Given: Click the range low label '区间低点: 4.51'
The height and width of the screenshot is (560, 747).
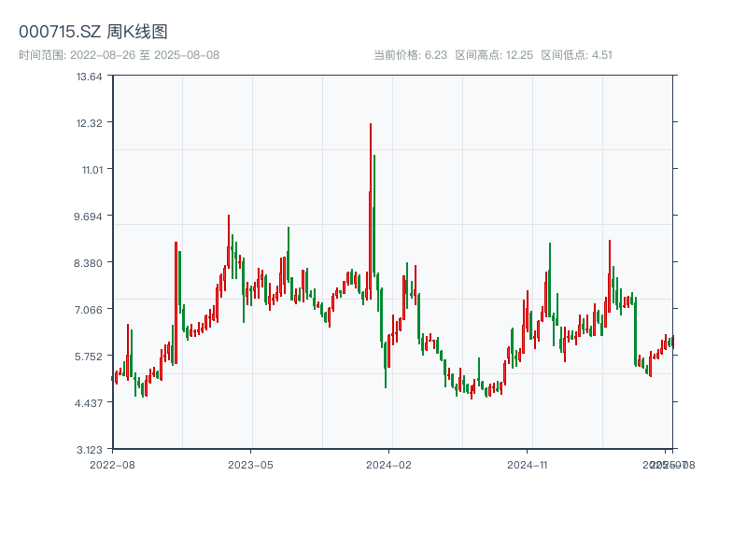Looking at the screenshot, I should click(x=576, y=55).
